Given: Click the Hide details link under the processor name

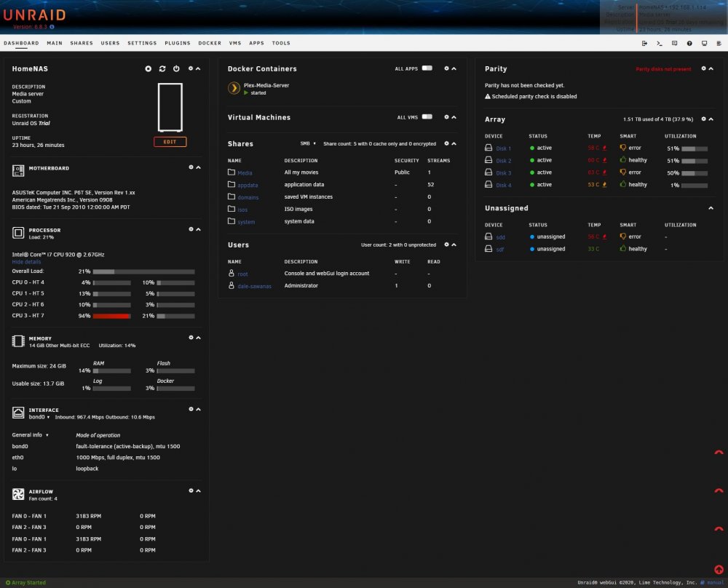Looking at the screenshot, I should click(26, 262).
